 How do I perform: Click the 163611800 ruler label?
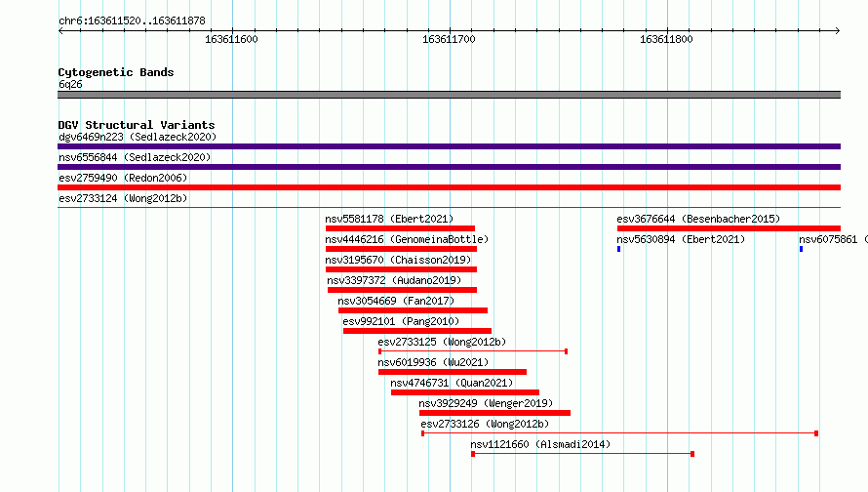666,39
